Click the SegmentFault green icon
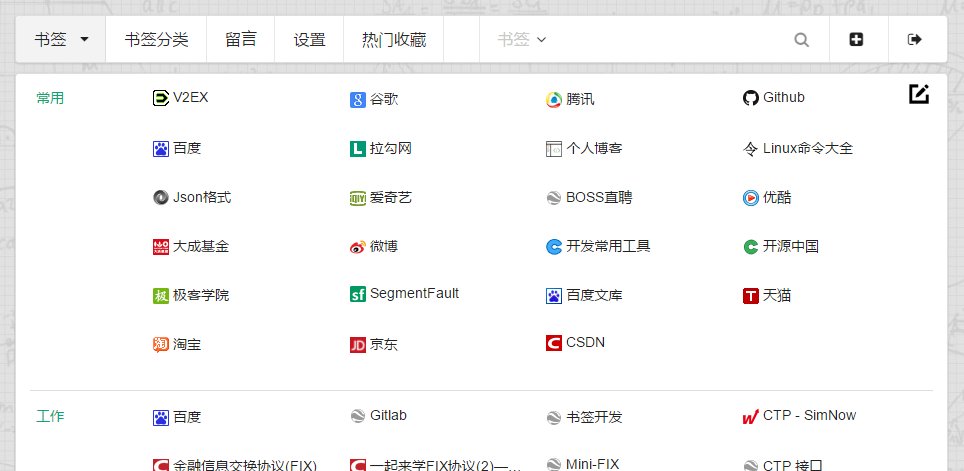This screenshot has height=471, width=964. pos(357,295)
